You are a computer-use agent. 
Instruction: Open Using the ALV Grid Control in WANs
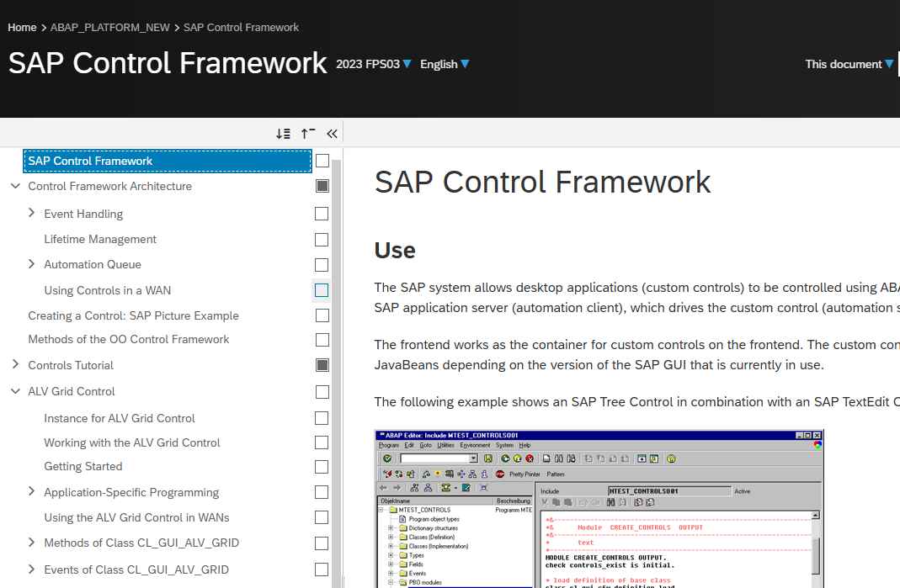136,517
